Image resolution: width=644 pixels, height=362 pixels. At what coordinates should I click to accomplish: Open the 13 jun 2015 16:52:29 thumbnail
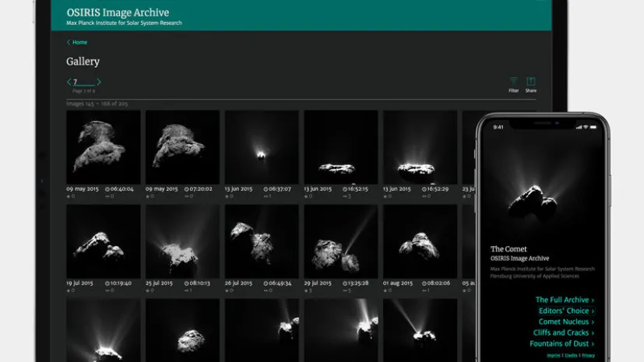(421, 147)
